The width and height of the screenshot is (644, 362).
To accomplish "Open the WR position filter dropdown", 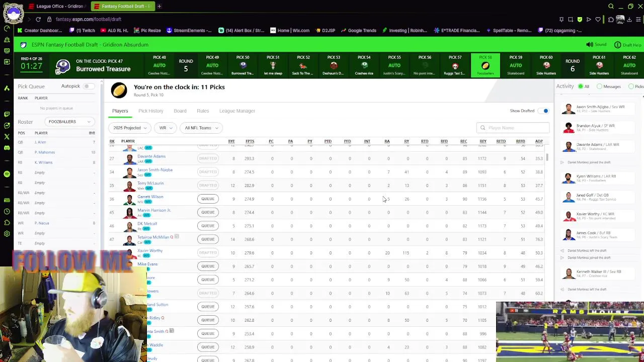I will 165,128.
